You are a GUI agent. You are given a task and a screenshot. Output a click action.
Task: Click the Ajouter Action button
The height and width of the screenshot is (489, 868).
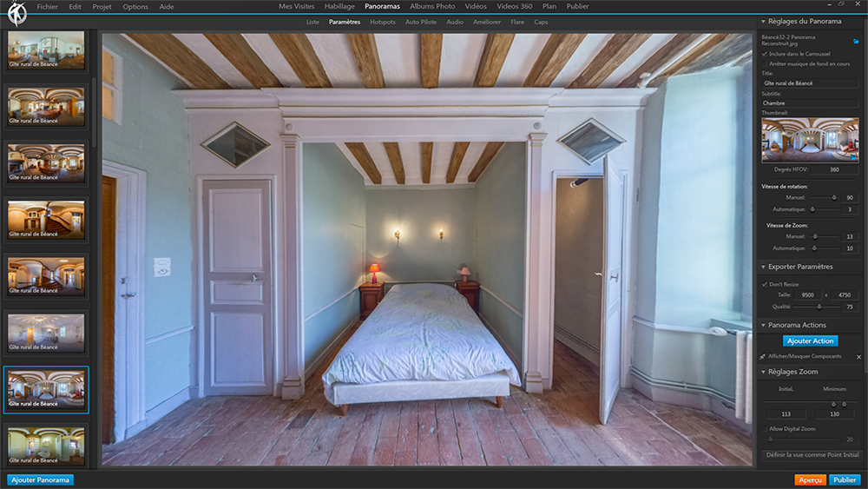(810, 341)
